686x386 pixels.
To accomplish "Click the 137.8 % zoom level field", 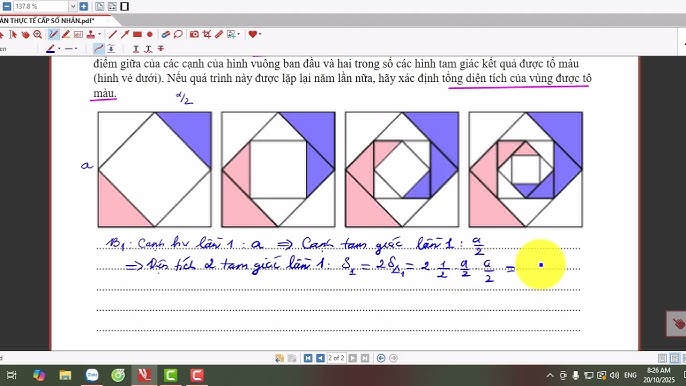I will coord(41,7).
